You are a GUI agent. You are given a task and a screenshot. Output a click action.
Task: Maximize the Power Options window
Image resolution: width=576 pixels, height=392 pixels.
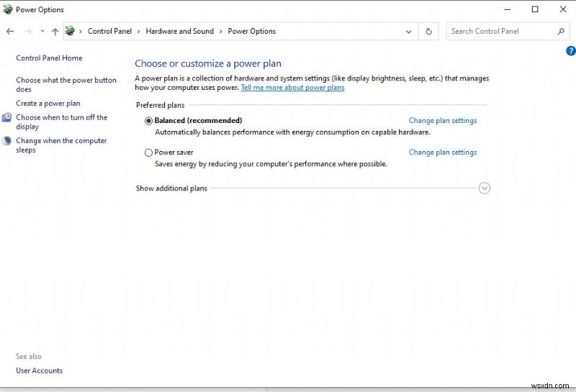pos(535,9)
